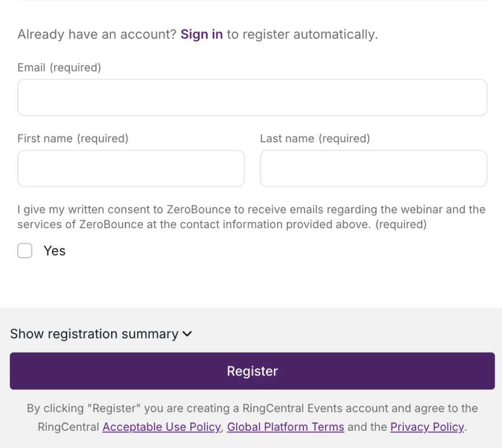Viewport: 502px width, 448px height.
Task: Click the First name (required) label
Action: (x=73, y=138)
